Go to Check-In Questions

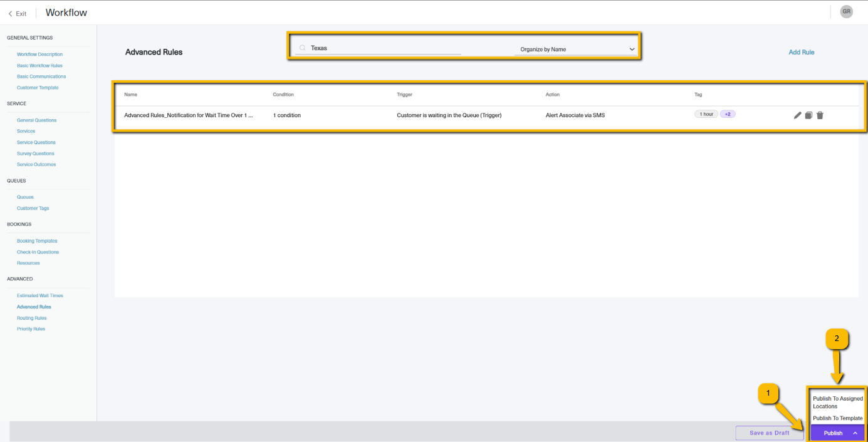tap(38, 252)
